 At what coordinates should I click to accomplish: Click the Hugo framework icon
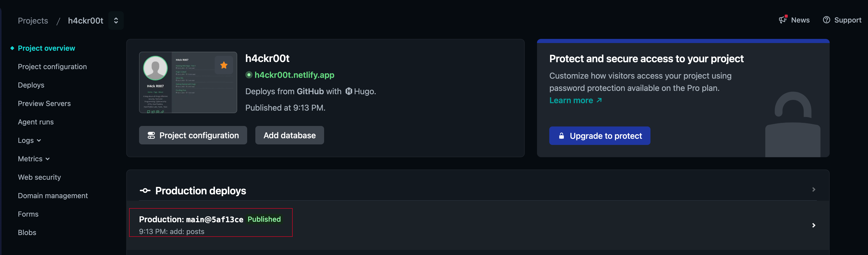coord(349,91)
